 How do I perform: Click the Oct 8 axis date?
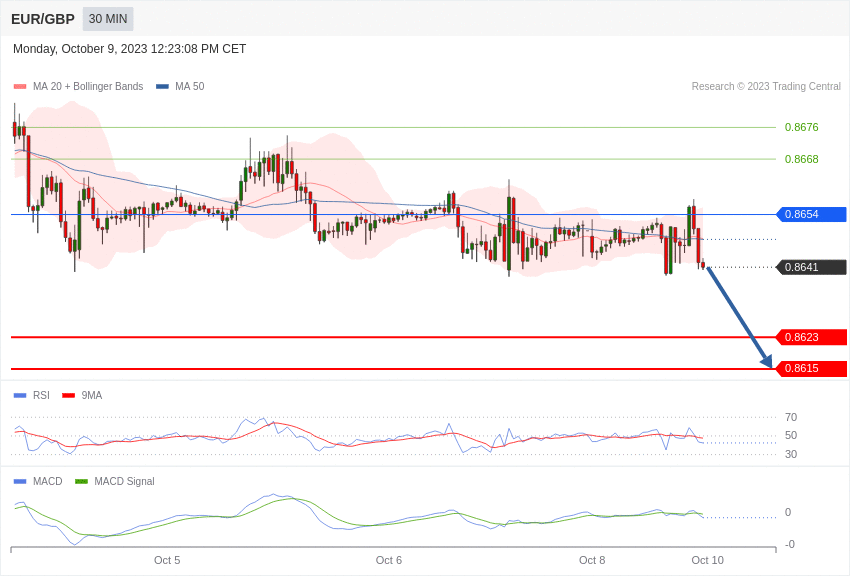(592, 560)
